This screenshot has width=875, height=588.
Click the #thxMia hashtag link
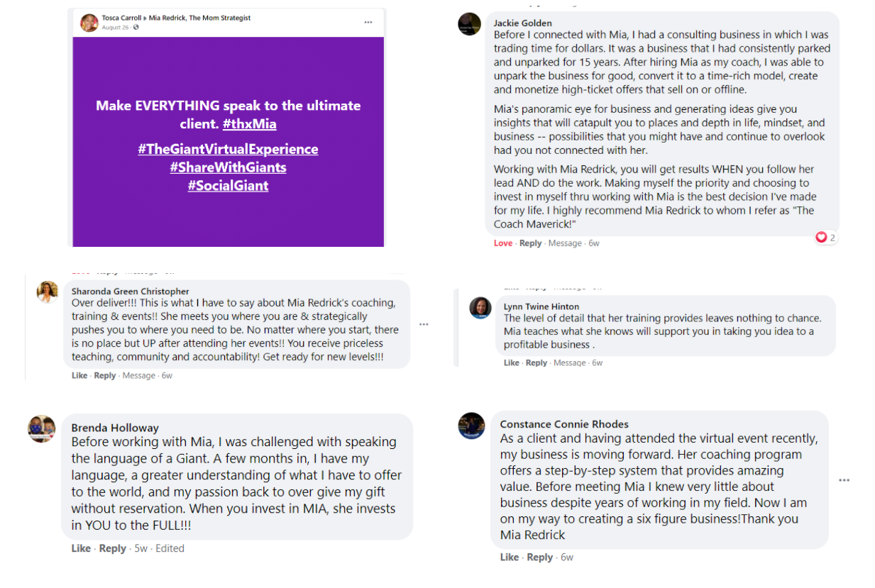[249, 124]
